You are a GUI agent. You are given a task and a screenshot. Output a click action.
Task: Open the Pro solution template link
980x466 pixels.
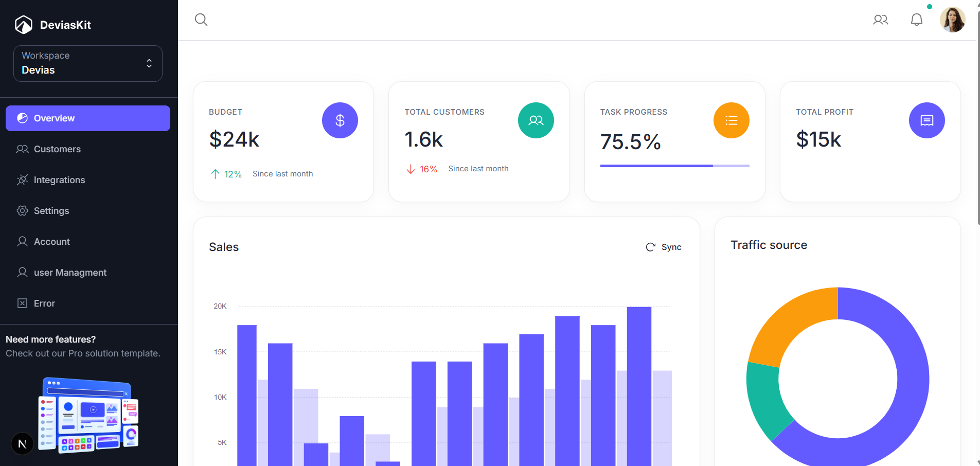(83, 353)
